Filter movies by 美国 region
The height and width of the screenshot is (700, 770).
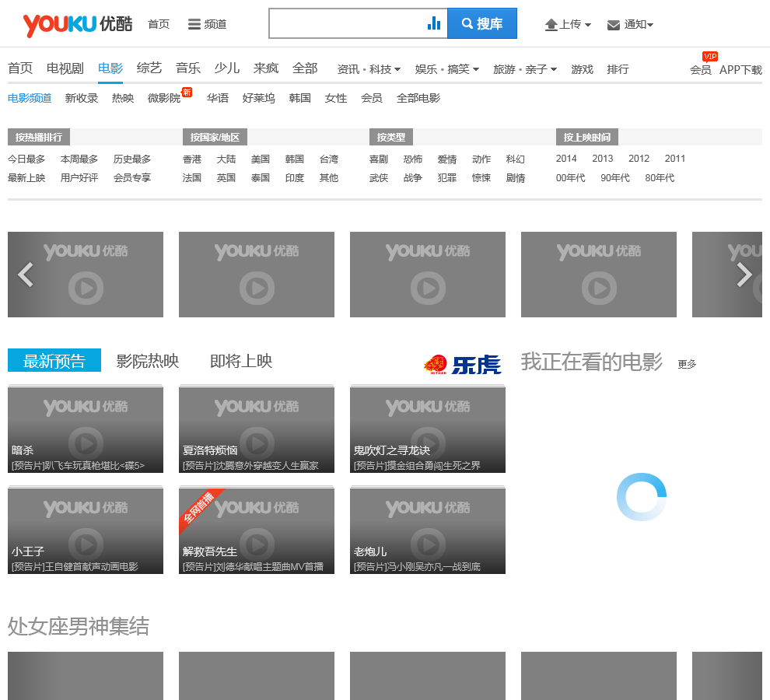[x=261, y=159]
